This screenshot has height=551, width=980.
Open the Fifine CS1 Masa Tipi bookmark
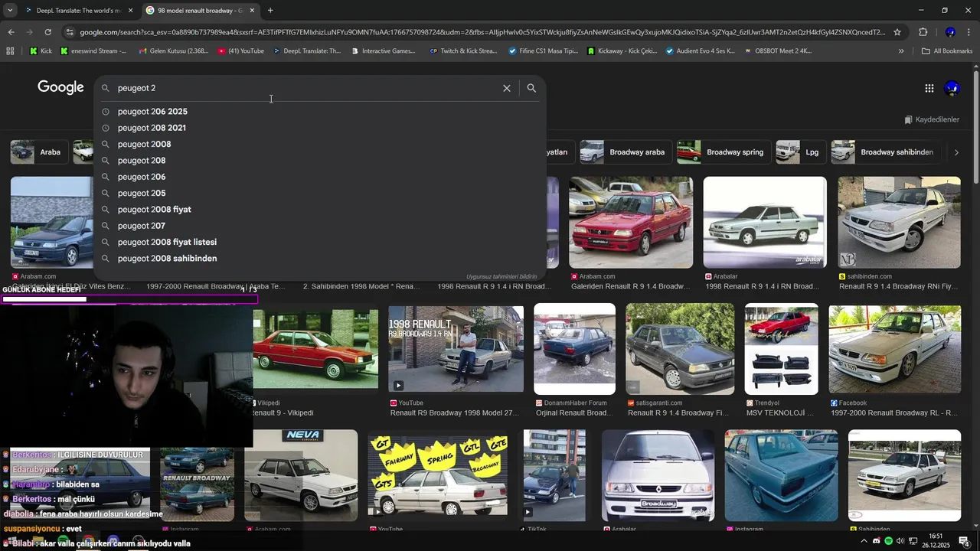(x=544, y=51)
